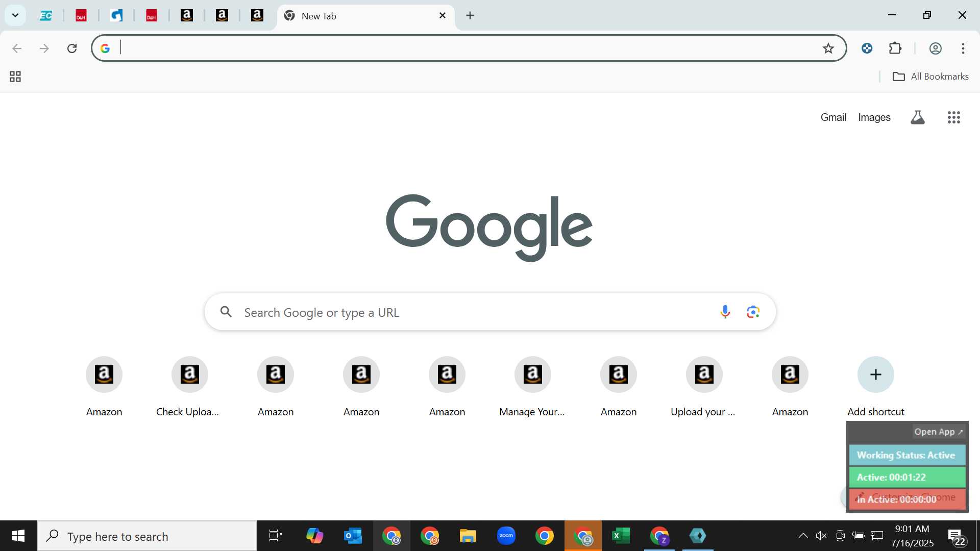980x551 pixels.
Task: Click the network tray icon
Action: point(877,536)
